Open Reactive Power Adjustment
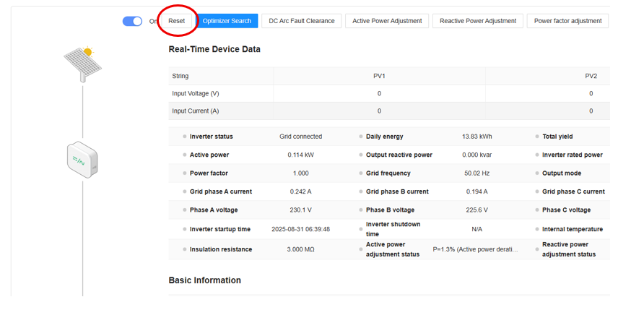This screenshot has height=336, width=644. click(477, 21)
